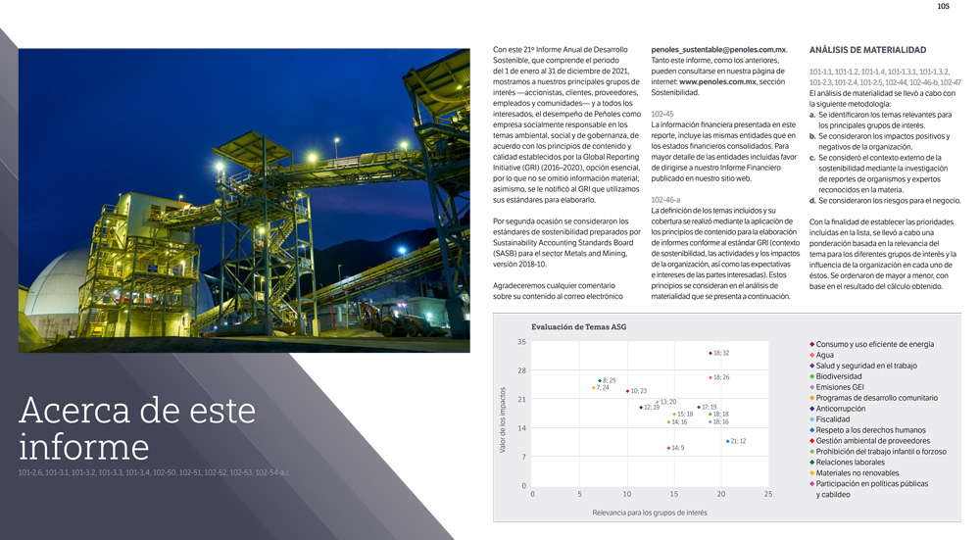Viewport: 980px width, 540px height.
Task: Click list item 'd. Se consideraron los riesgos para el negocio'
Action: coord(885,201)
